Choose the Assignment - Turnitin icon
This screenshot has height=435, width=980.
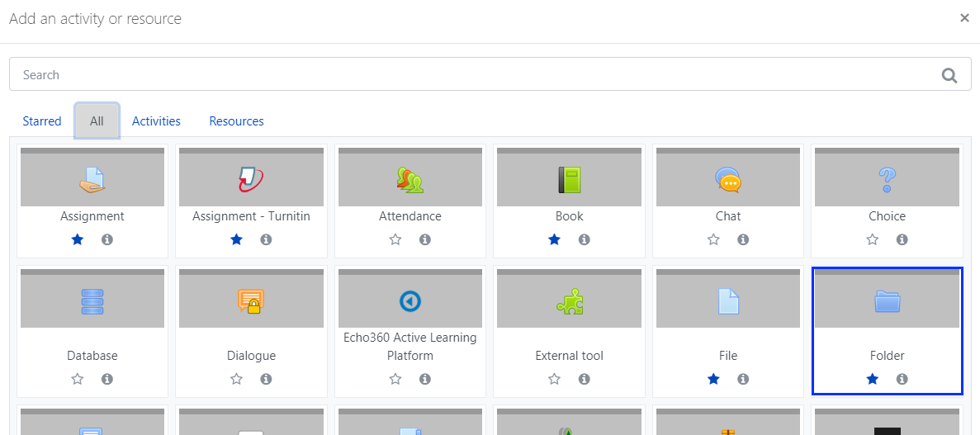point(251,179)
